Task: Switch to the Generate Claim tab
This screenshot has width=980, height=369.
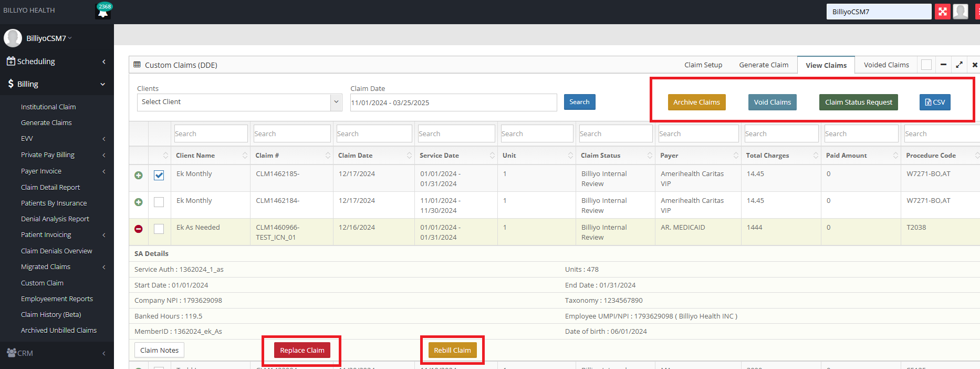Action: point(764,65)
